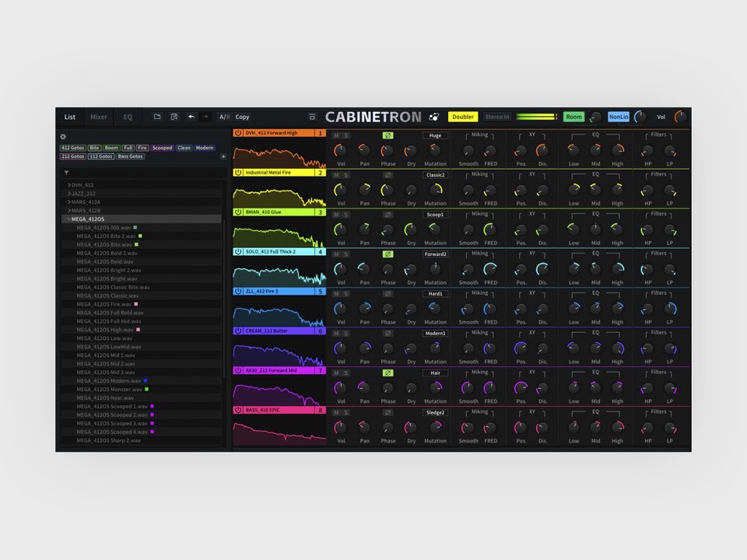Open the browser settings gear icon

(x=63, y=137)
